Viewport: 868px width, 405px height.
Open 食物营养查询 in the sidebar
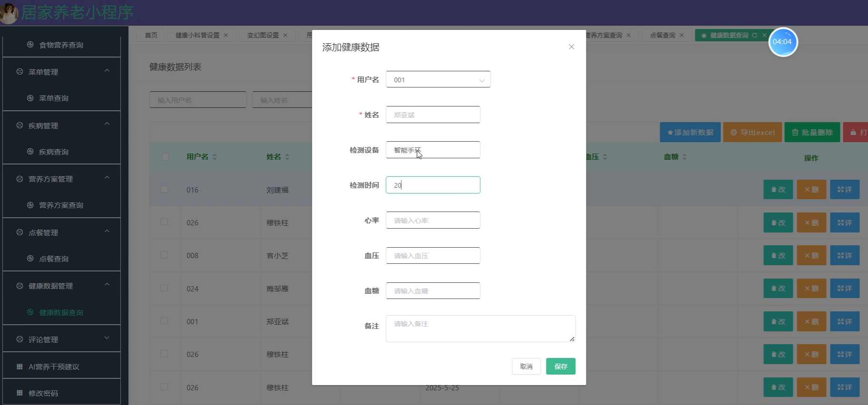[61, 45]
